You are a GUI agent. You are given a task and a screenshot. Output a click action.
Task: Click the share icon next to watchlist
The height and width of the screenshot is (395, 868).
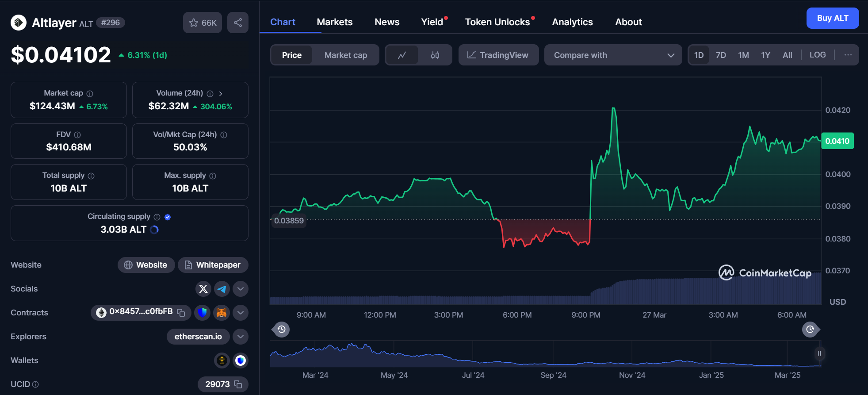coord(238,23)
